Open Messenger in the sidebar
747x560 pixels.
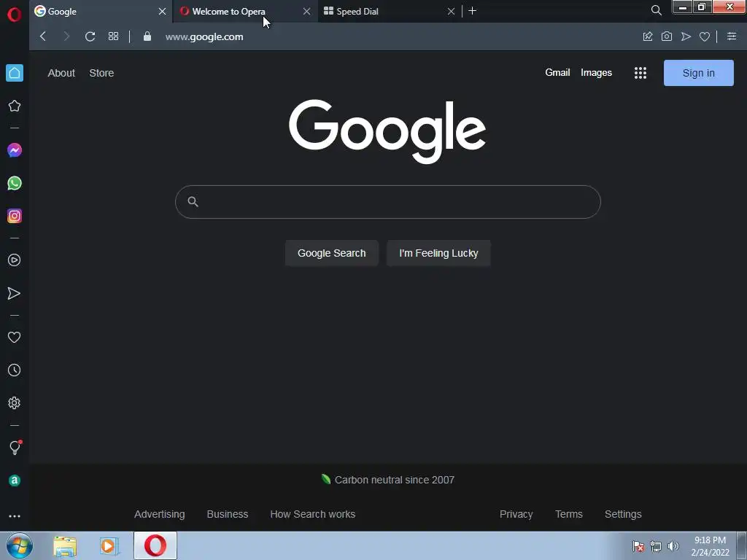tap(15, 150)
